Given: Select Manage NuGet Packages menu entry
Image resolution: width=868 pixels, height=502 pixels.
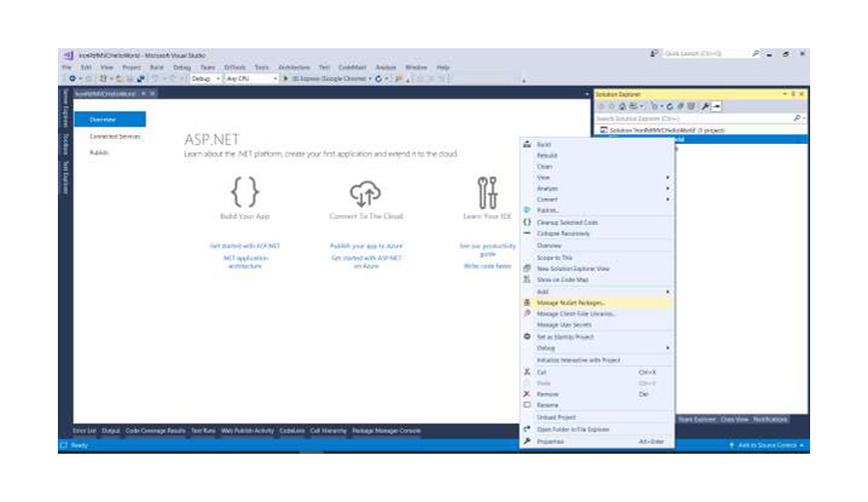Looking at the screenshot, I should point(597,302).
